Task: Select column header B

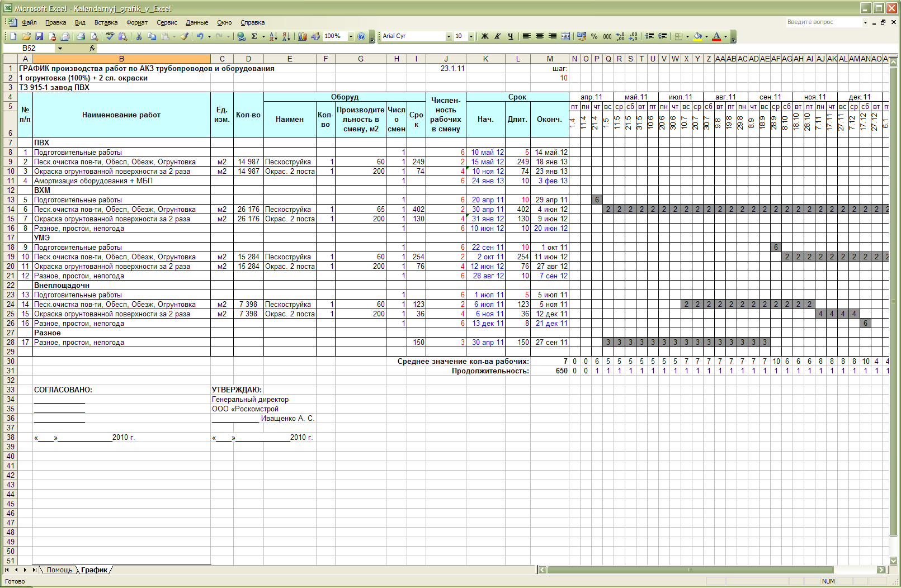Action: pos(121,59)
